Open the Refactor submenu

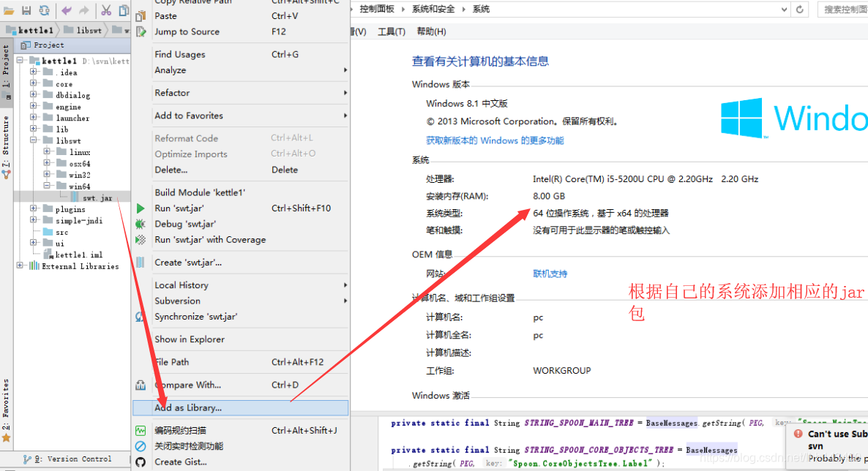click(x=240, y=93)
